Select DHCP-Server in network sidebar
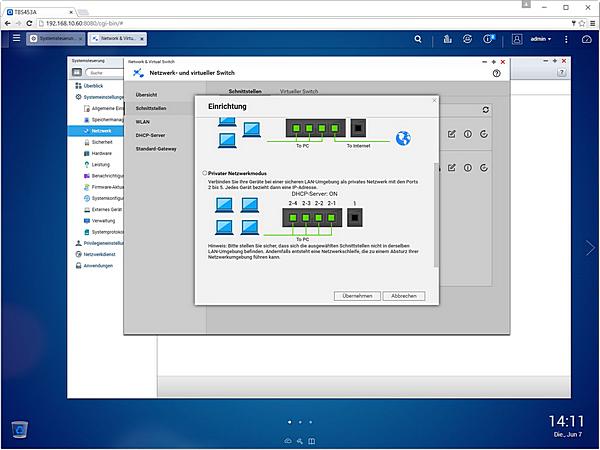The height and width of the screenshot is (450, 600). pos(150,135)
